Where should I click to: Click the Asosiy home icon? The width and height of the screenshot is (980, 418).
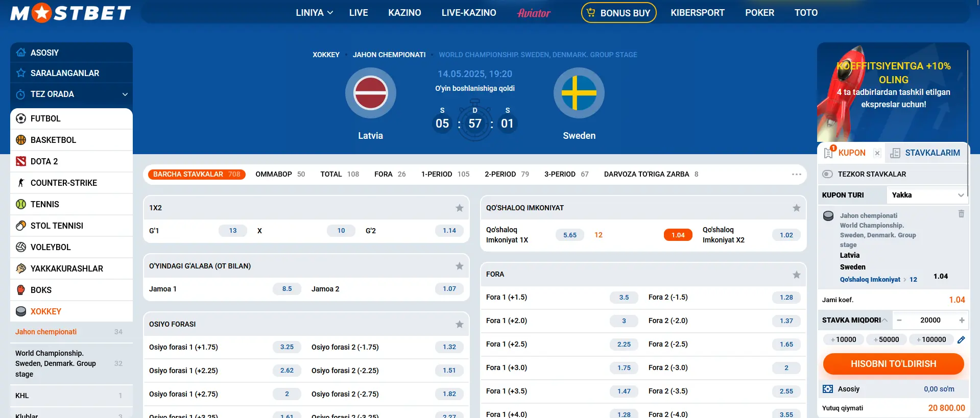[x=21, y=52]
